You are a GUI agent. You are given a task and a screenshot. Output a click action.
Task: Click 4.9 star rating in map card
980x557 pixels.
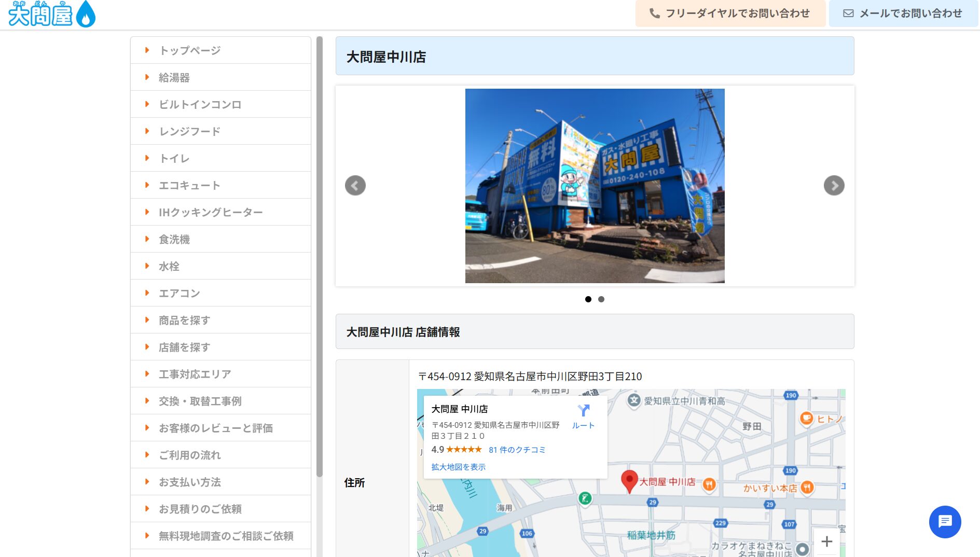click(457, 450)
